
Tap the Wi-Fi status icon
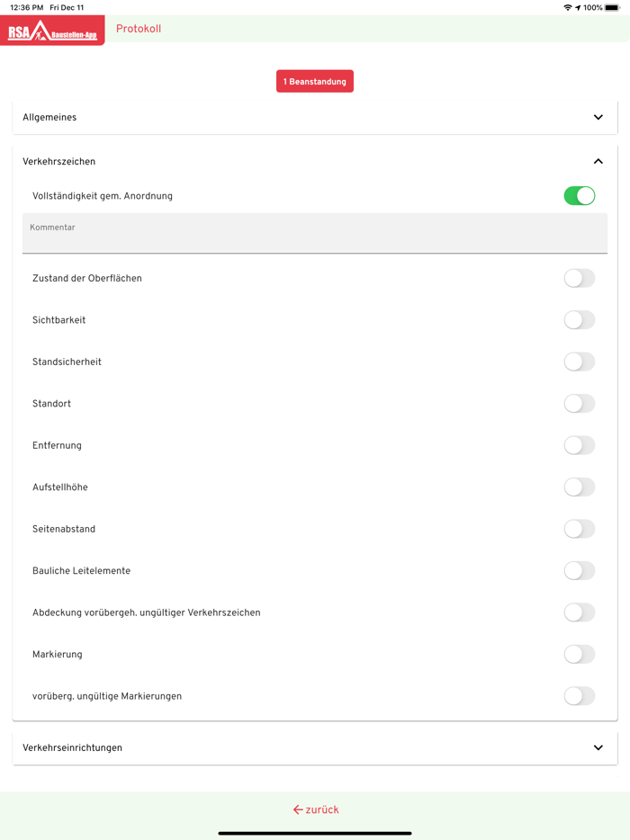tap(567, 7)
